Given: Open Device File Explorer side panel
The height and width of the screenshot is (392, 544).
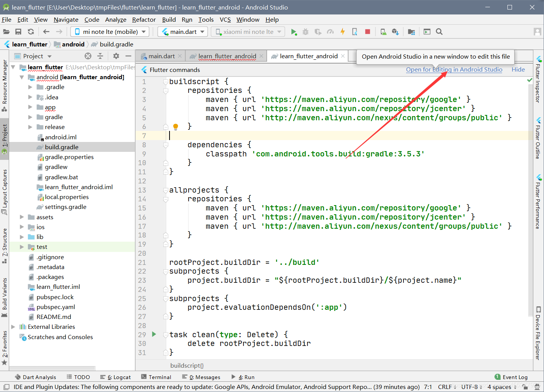Looking at the screenshot, I should (538, 333).
